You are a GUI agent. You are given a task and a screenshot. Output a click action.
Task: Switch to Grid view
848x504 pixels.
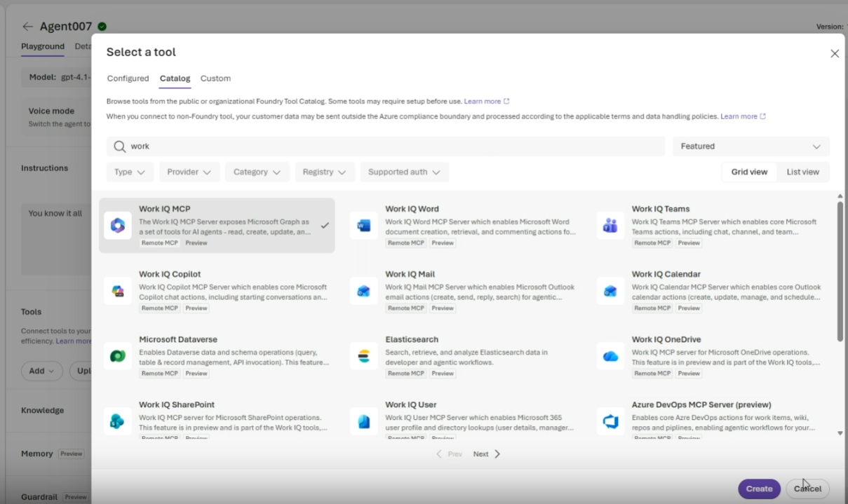[749, 172]
